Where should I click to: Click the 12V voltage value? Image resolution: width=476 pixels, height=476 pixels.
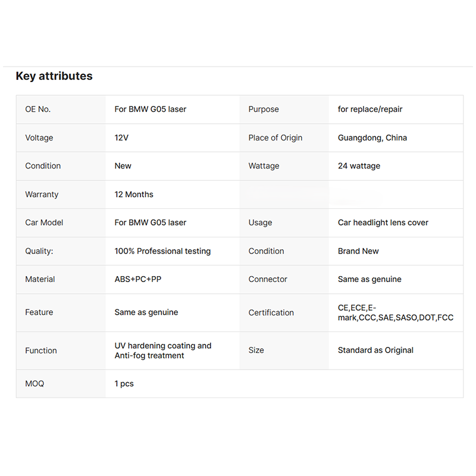tap(121, 138)
